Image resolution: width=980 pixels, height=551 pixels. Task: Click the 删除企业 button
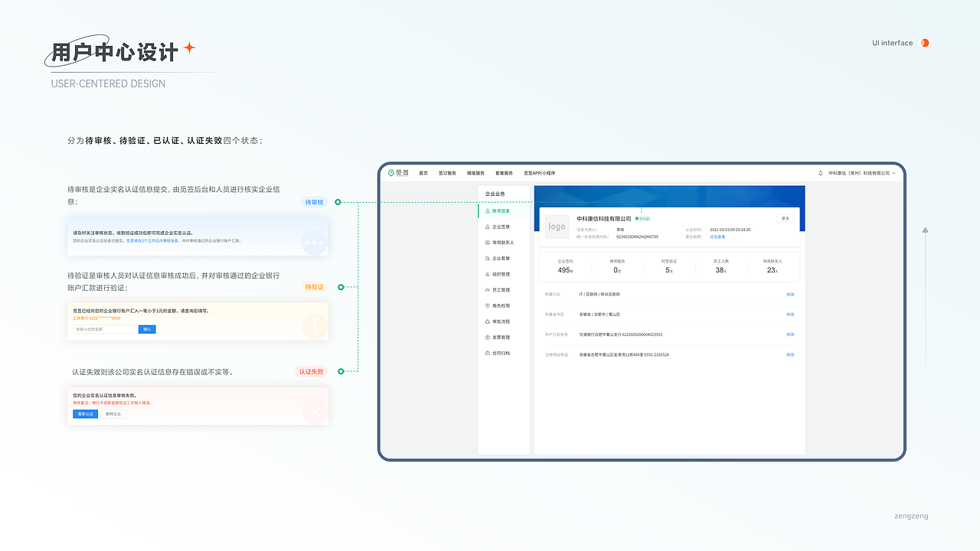(x=113, y=414)
